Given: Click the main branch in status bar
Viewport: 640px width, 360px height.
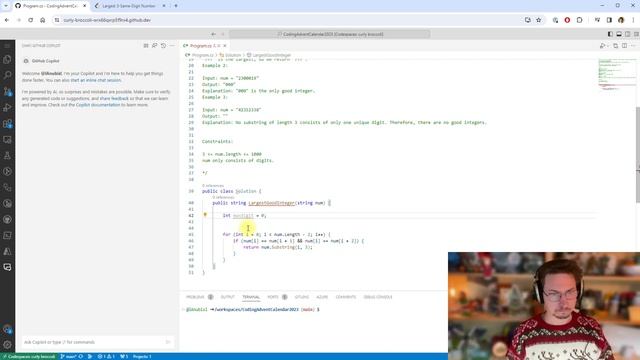Looking at the screenshot, I should [x=69, y=356].
